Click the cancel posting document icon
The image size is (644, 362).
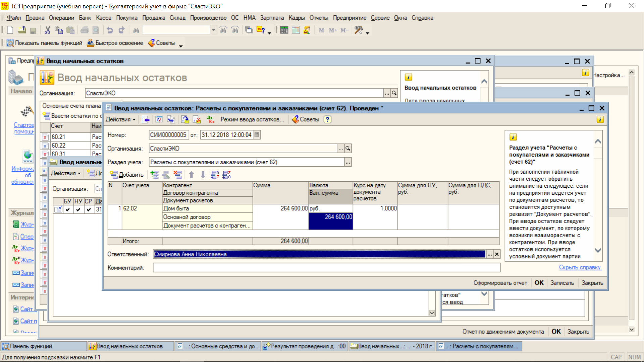pos(197,119)
